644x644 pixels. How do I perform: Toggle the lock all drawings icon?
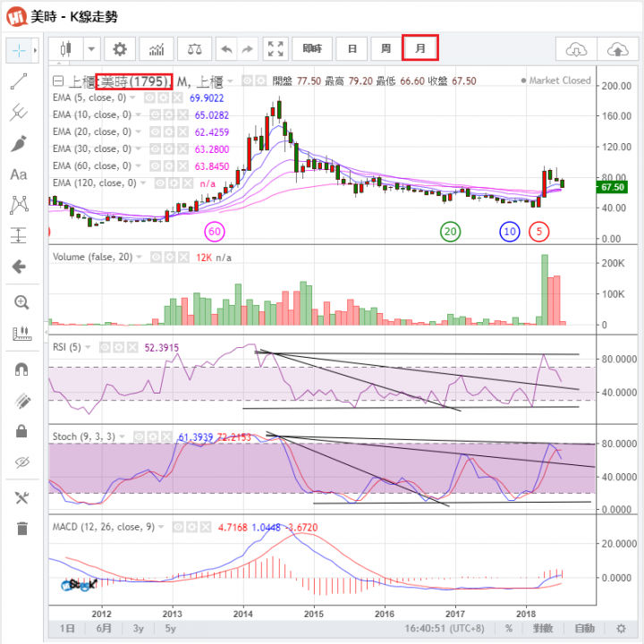tap(21, 431)
